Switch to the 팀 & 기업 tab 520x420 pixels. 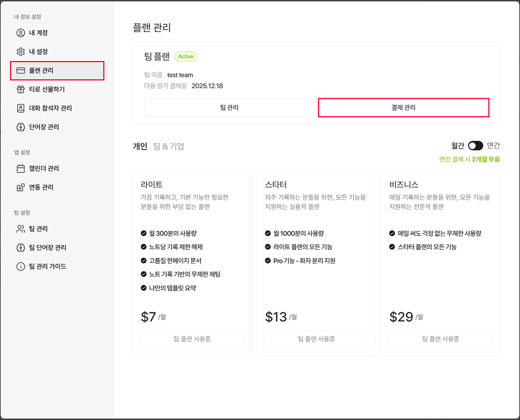point(169,146)
